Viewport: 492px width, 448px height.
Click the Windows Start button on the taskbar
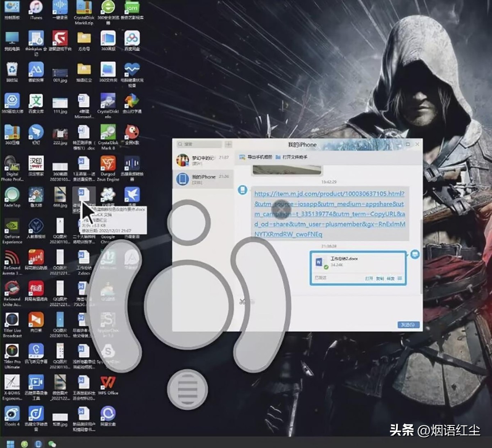coord(10,443)
